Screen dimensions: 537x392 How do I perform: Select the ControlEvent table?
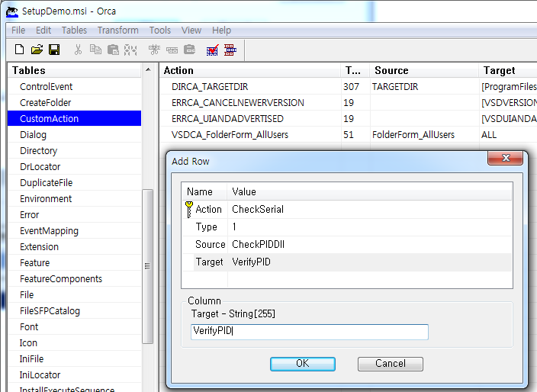(x=74, y=87)
